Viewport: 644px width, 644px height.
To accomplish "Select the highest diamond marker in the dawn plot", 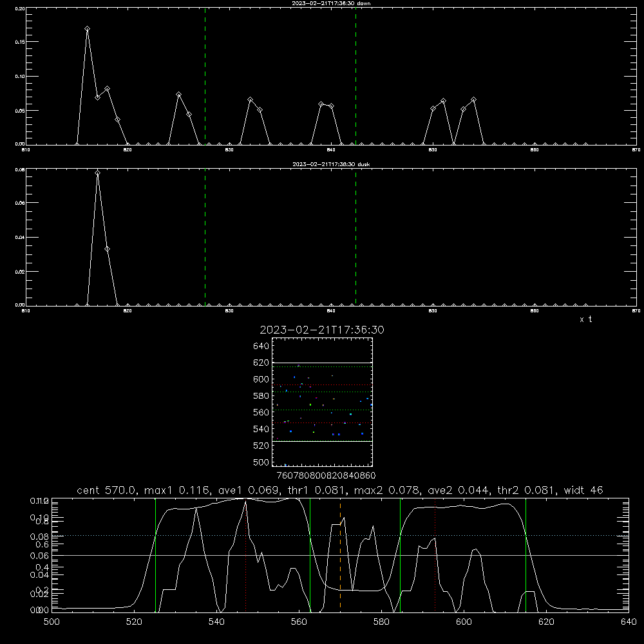I will (87, 29).
